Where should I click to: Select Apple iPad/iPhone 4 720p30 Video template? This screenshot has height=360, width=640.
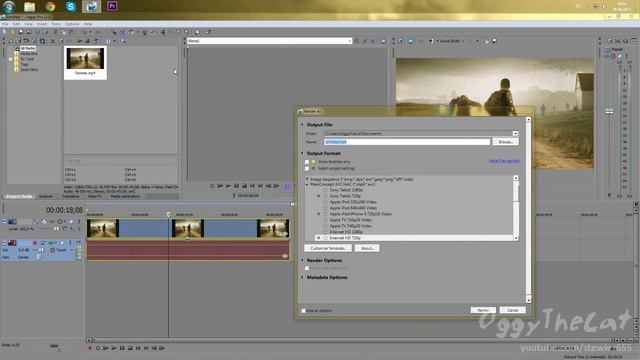click(360, 214)
